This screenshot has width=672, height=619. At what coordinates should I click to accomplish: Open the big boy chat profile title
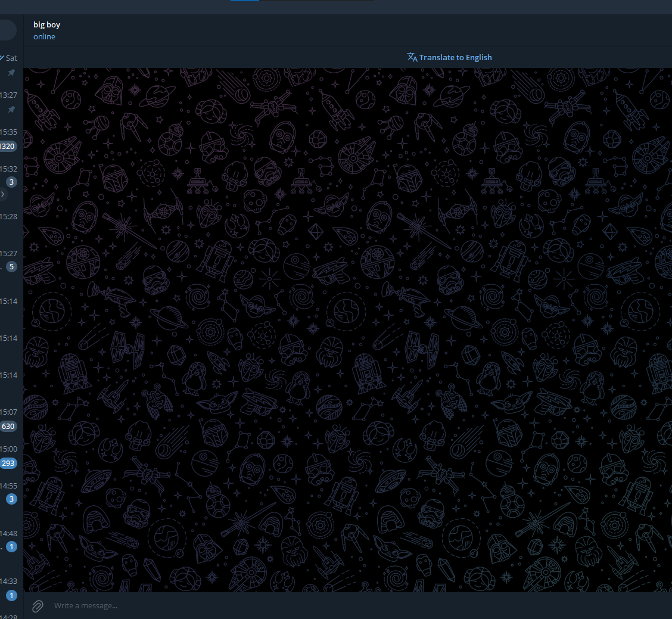46,25
